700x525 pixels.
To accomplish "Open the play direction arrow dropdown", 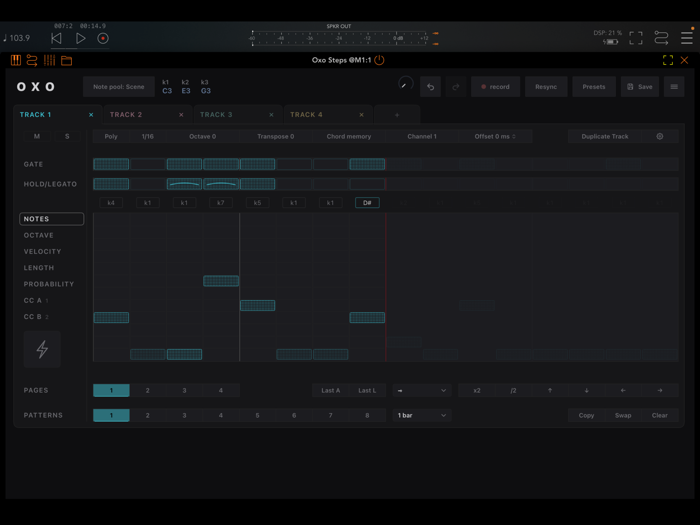I will tap(422, 390).
